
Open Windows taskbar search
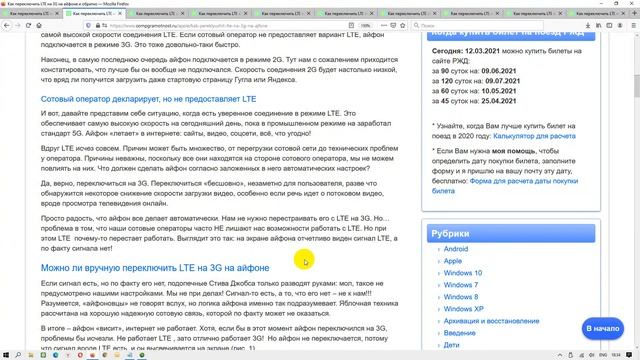click(x=18, y=355)
